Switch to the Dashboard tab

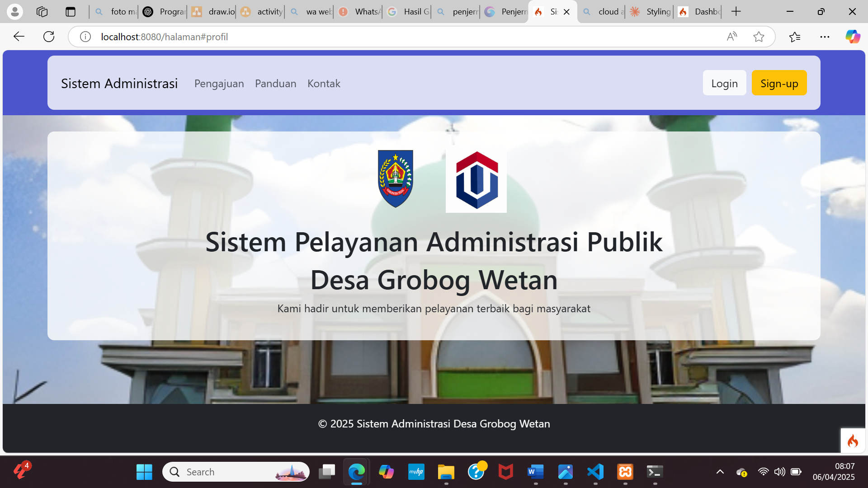[699, 12]
